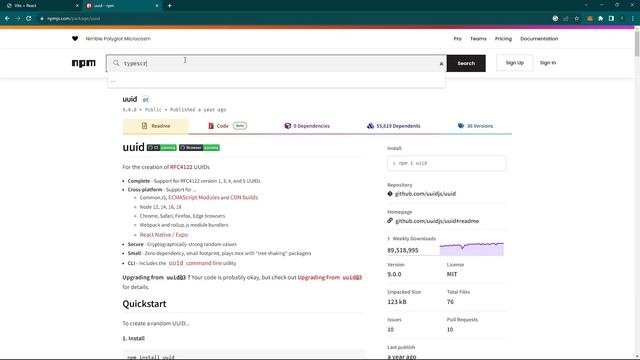Copy the npm i uuid install command

pyautogui.click(x=447, y=163)
